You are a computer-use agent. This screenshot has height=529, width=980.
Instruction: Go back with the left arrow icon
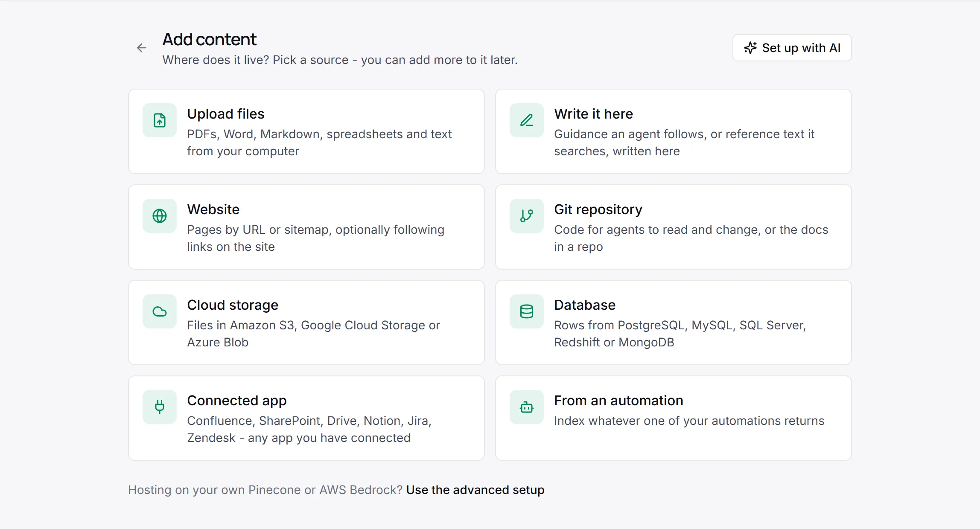[142, 48]
